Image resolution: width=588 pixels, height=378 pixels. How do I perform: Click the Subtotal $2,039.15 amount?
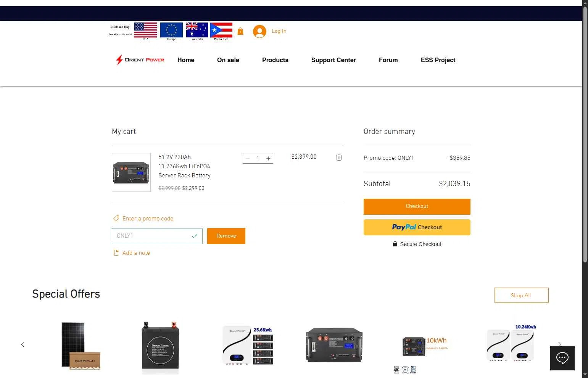[x=454, y=184]
